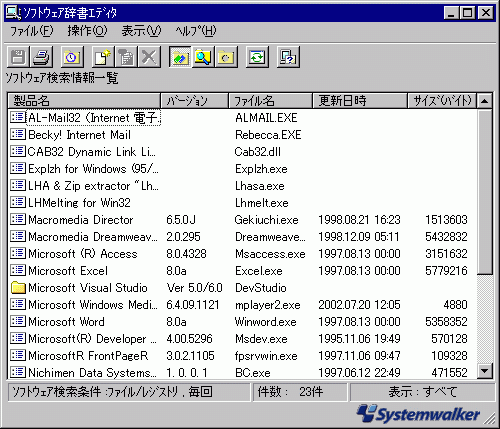This screenshot has height=429, width=500.
Task: Click the Delete X toolbar icon
Action: [149, 57]
